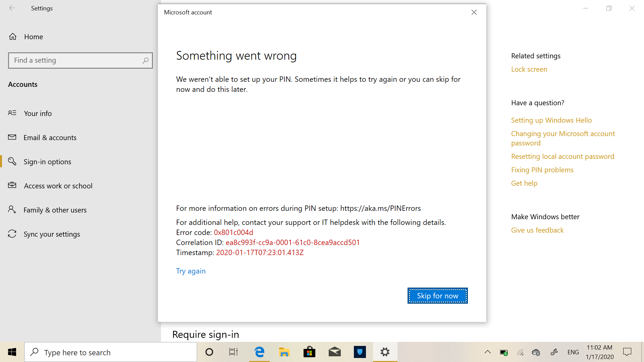Click the search magnifier in Find a setting
644x362 pixels.
145,60
